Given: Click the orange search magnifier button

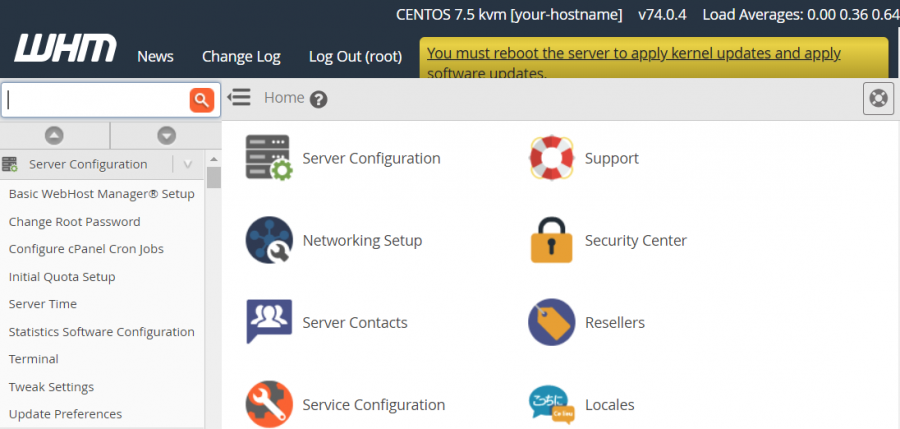Looking at the screenshot, I should [201, 101].
